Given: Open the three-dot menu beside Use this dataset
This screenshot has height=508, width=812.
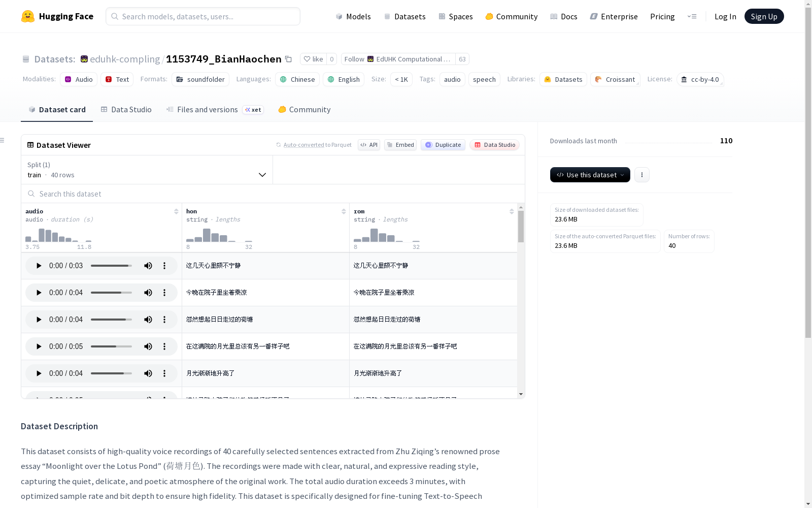Looking at the screenshot, I should (642, 175).
